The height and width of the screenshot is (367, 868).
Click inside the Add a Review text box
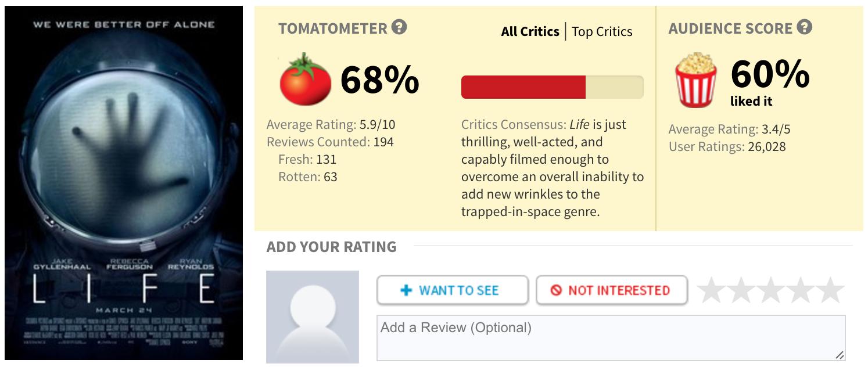tap(610, 338)
